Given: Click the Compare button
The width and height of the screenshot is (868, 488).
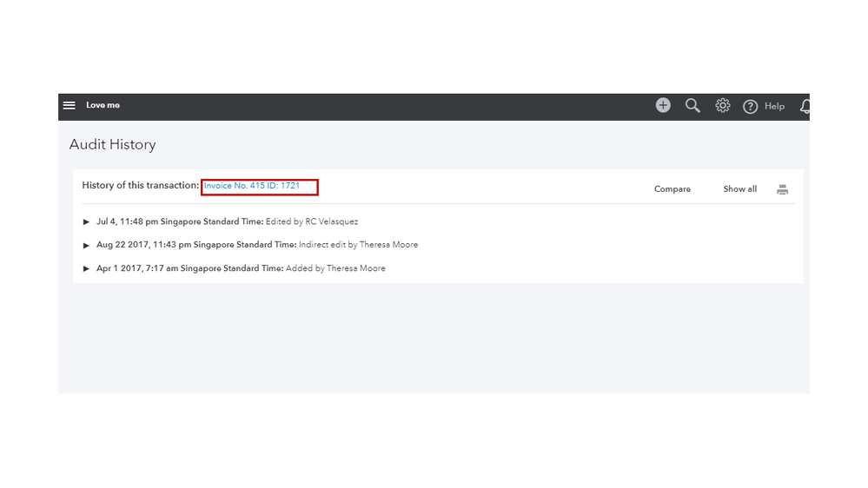Looking at the screenshot, I should 672,189.
